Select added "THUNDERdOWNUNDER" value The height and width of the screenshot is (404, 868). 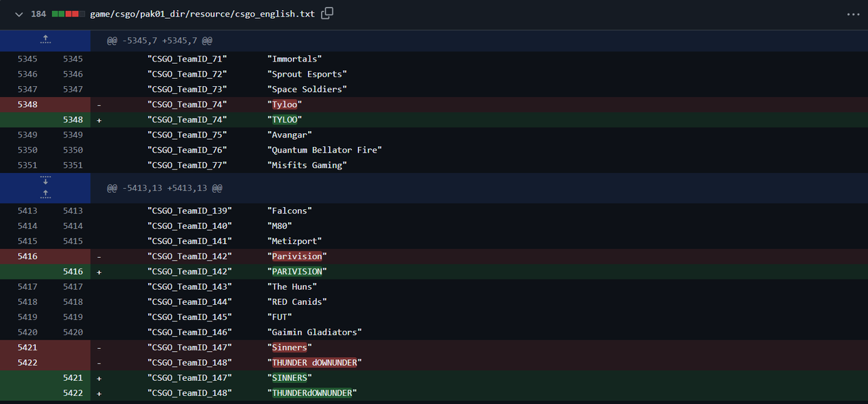pos(312,393)
